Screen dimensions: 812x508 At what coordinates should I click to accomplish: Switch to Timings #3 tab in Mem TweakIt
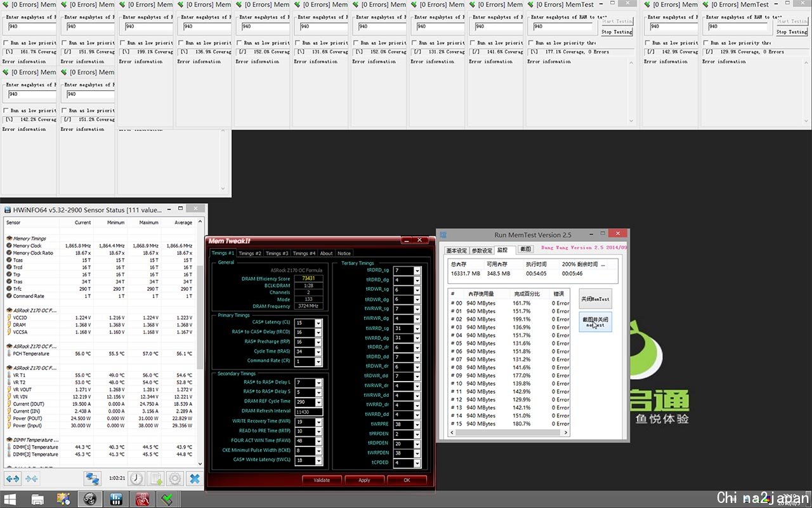point(277,253)
